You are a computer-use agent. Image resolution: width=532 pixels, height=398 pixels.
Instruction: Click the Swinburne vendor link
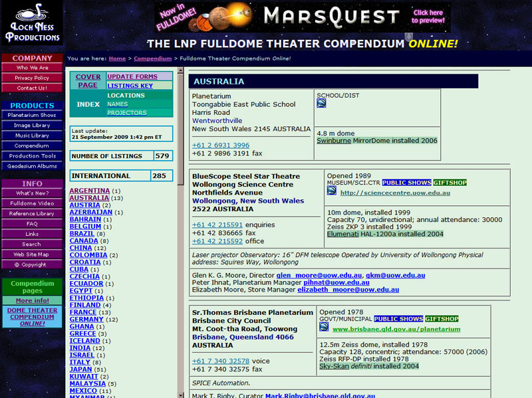click(x=334, y=140)
